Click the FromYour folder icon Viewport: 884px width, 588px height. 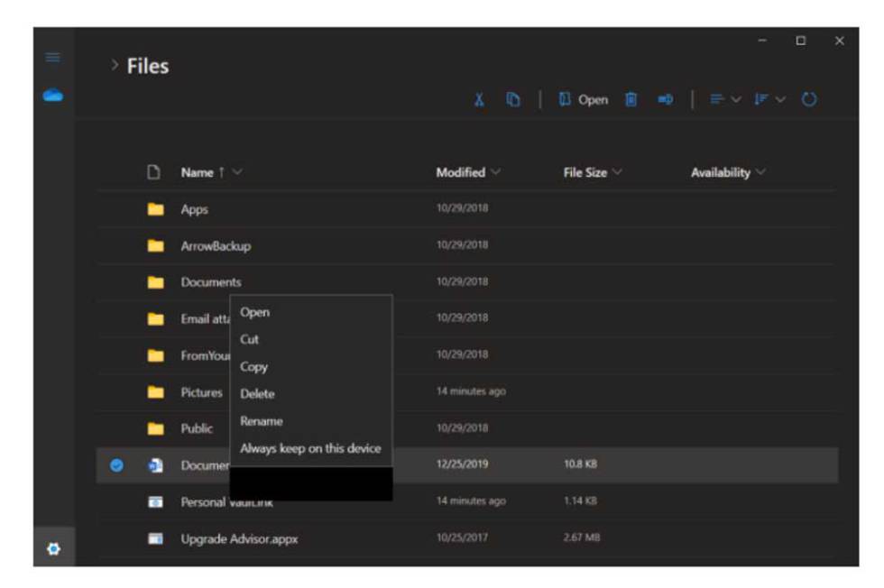pos(155,355)
